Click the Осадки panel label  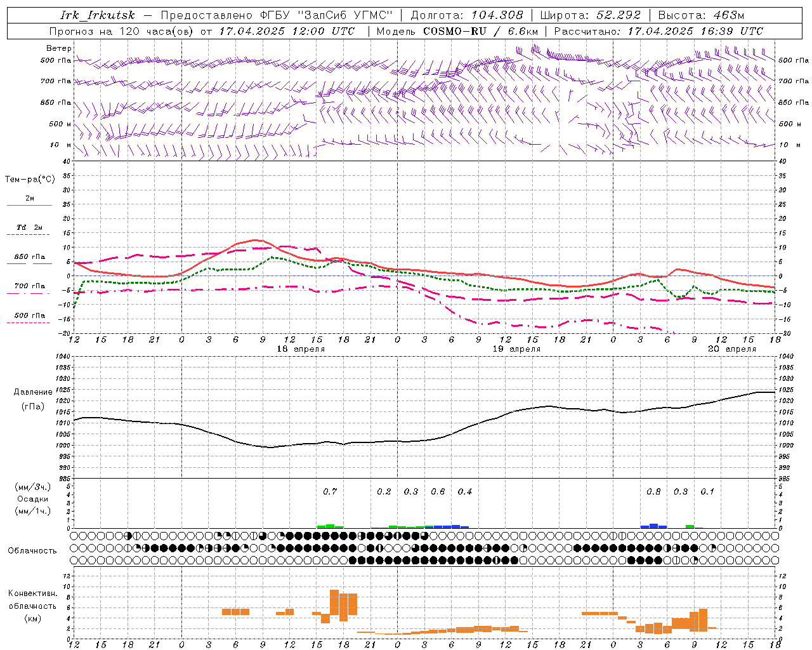(32, 499)
